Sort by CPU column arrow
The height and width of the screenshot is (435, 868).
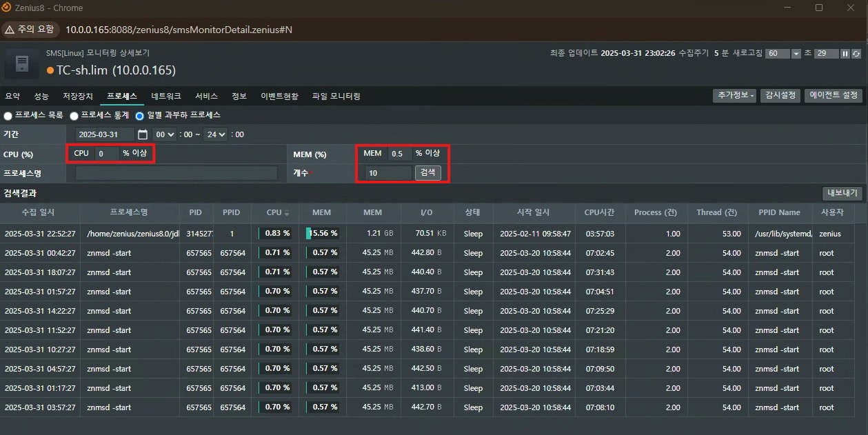[x=287, y=213]
